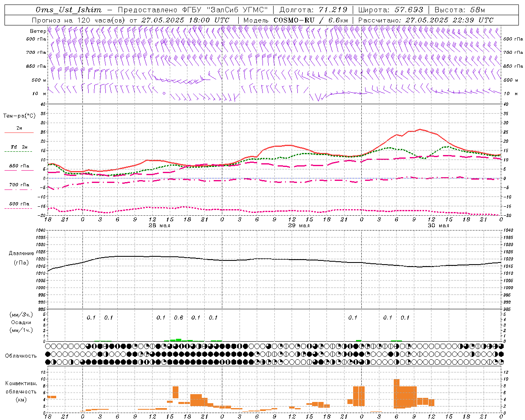Select the provider text ФГБУ "ЗапСиб УГМС"

pyautogui.click(x=225, y=10)
